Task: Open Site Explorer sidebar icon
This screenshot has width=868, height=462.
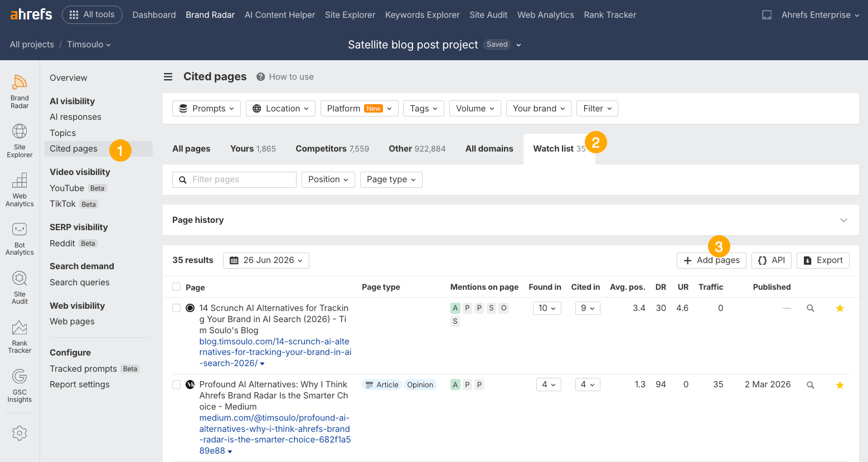Action: coord(20,141)
